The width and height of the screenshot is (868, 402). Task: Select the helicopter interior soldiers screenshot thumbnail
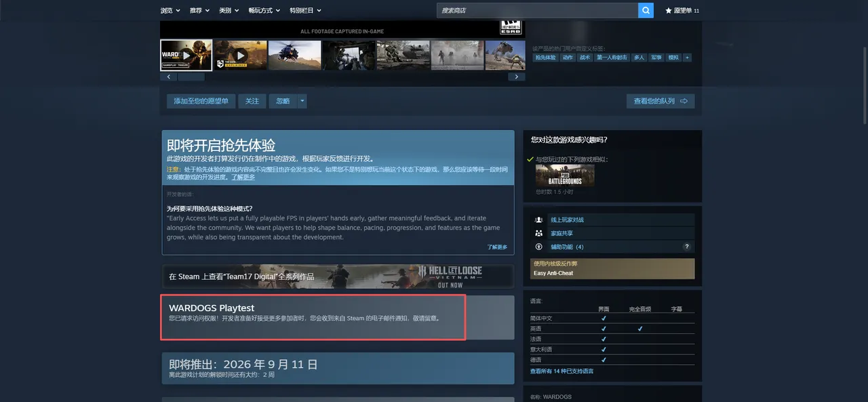(x=349, y=55)
